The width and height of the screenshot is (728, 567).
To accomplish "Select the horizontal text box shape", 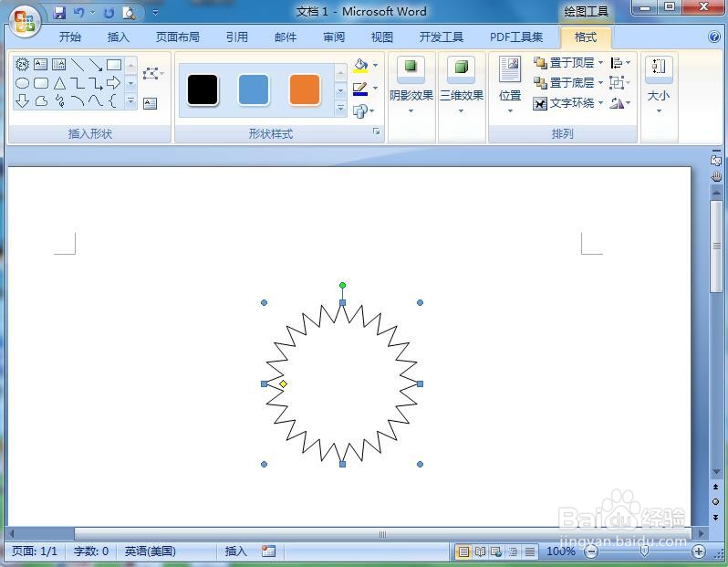I will coord(40,64).
